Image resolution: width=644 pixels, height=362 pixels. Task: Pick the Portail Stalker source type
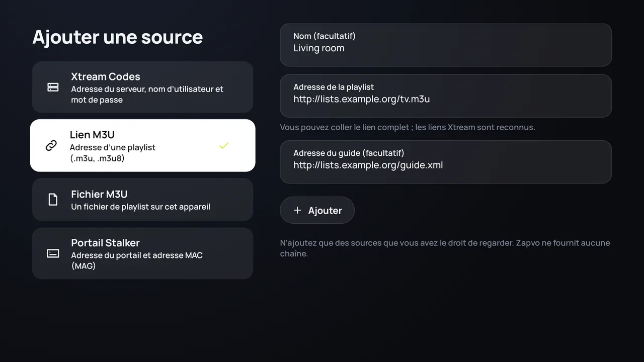pos(142,253)
